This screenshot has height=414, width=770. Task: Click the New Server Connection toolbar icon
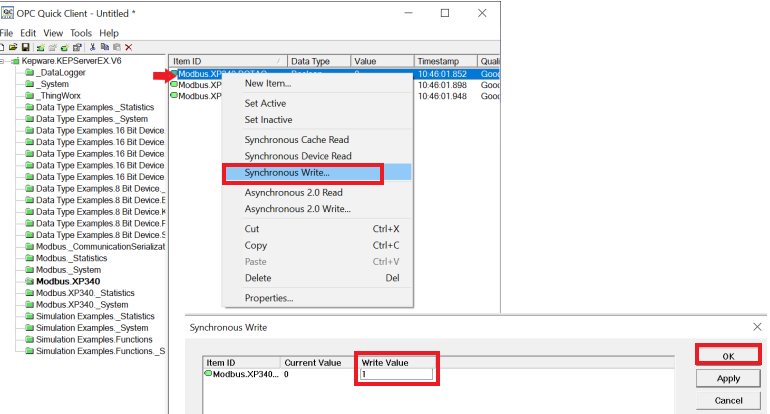click(x=41, y=47)
